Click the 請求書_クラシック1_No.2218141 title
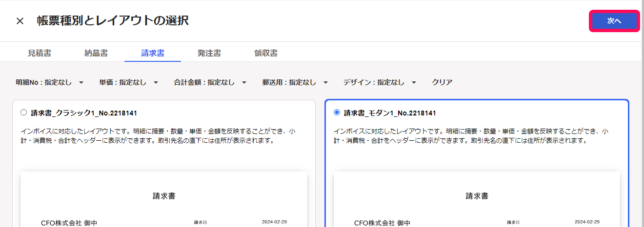644x227 pixels. tap(83, 113)
